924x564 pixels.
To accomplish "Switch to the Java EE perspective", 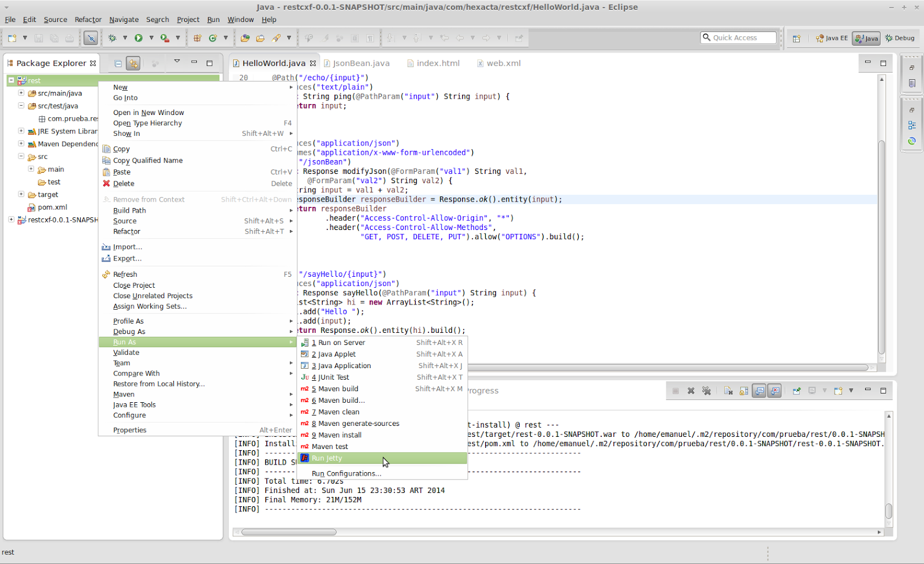I will pyautogui.click(x=832, y=38).
